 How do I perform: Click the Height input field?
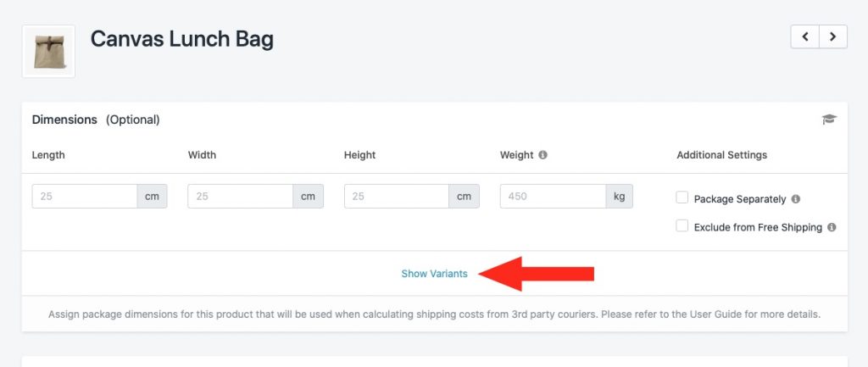pyautogui.click(x=397, y=196)
